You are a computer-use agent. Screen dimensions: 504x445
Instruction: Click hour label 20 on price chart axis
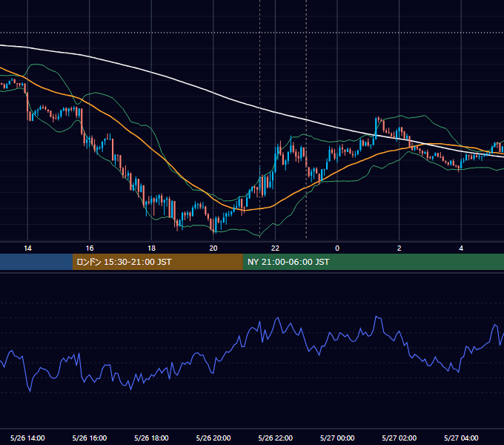click(x=213, y=248)
